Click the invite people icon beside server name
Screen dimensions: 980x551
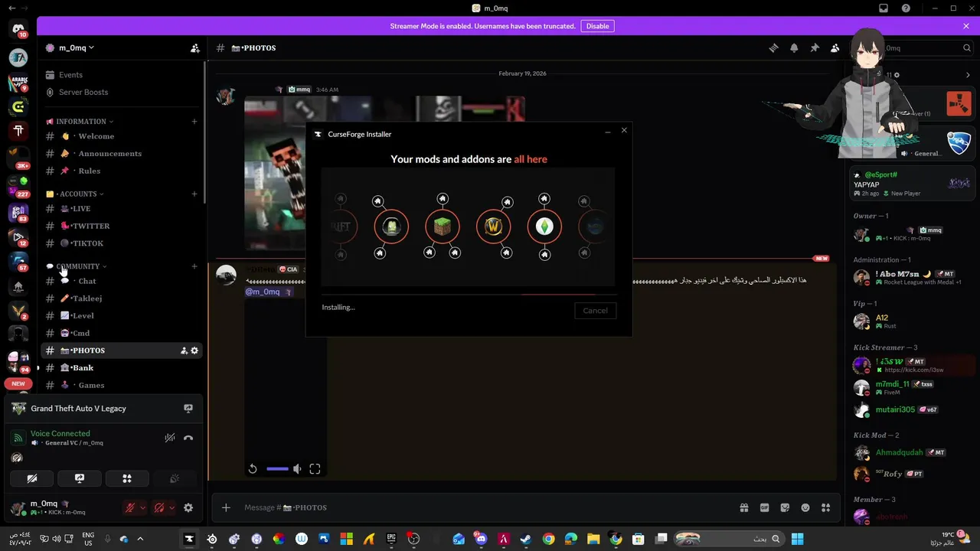click(195, 47)
